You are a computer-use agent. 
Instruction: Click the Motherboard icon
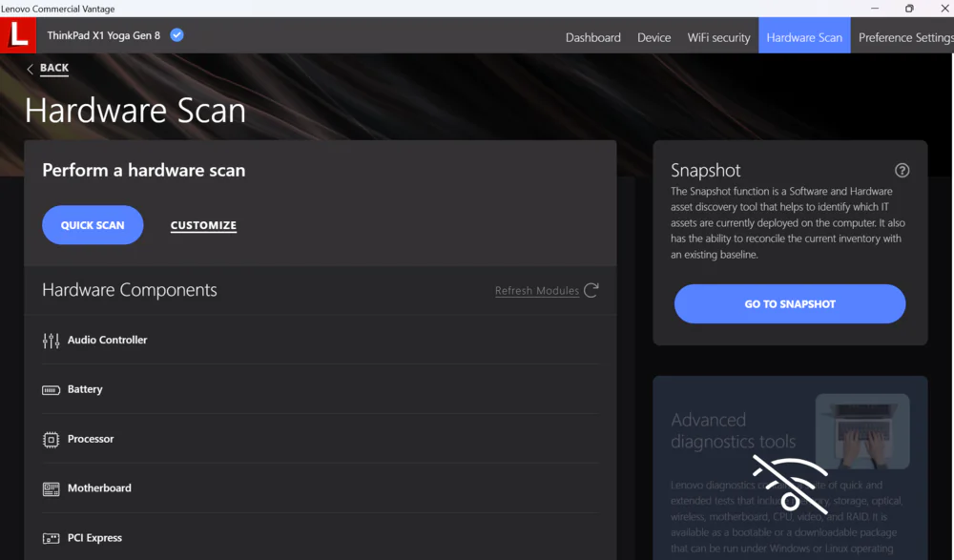52,488
